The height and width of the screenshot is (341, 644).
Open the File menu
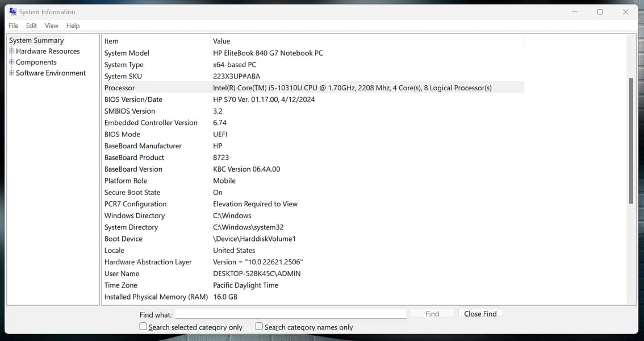[x=13, y=26]
